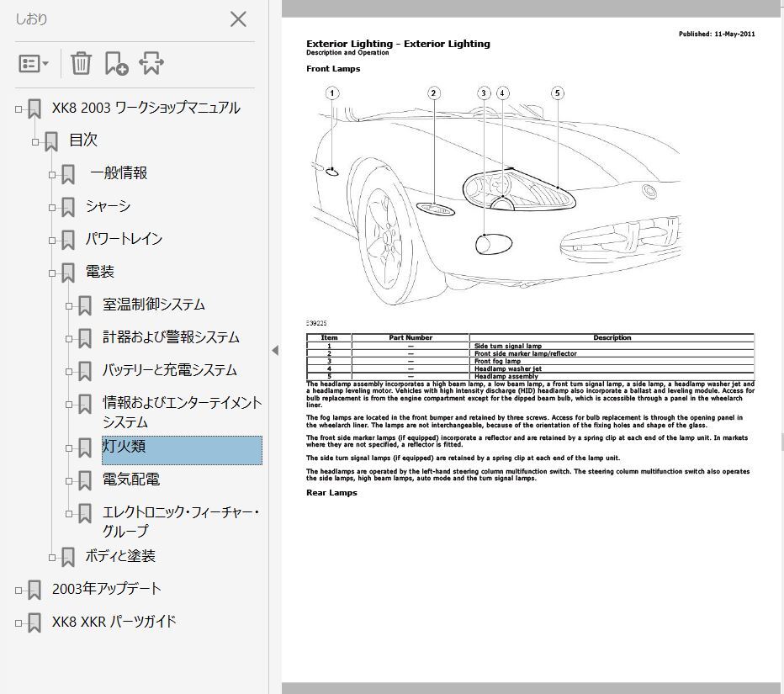Click the bookmark ribbon icon beside 電装
The width and height of the screenshot is (784, 694).
coord(68,273)
